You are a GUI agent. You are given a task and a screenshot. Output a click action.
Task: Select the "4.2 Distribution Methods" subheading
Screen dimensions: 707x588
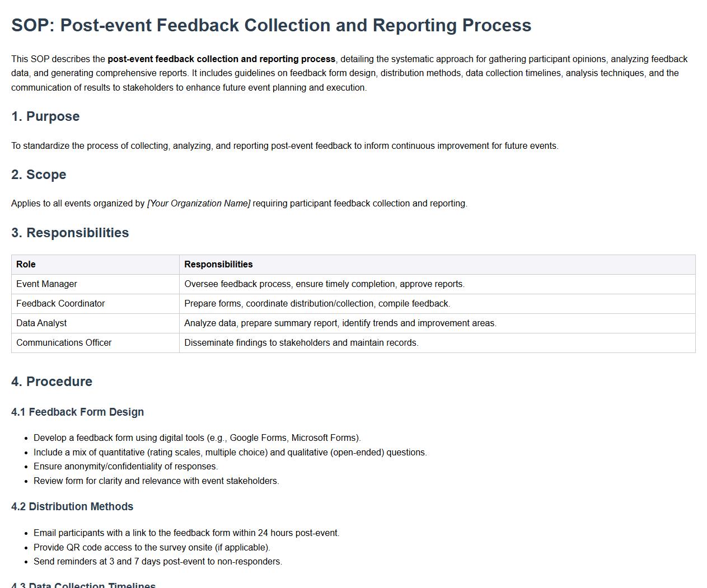(72, 507)
